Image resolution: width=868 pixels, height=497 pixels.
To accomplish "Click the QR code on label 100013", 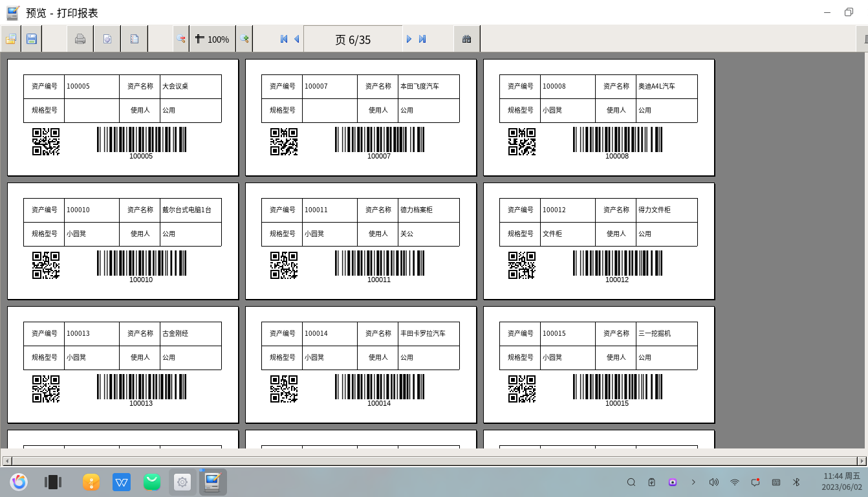I will tap(46, 389).
